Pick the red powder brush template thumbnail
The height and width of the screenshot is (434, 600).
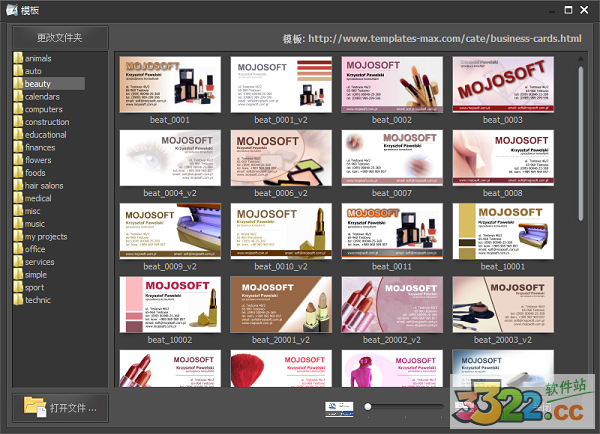tap(281, 368)
